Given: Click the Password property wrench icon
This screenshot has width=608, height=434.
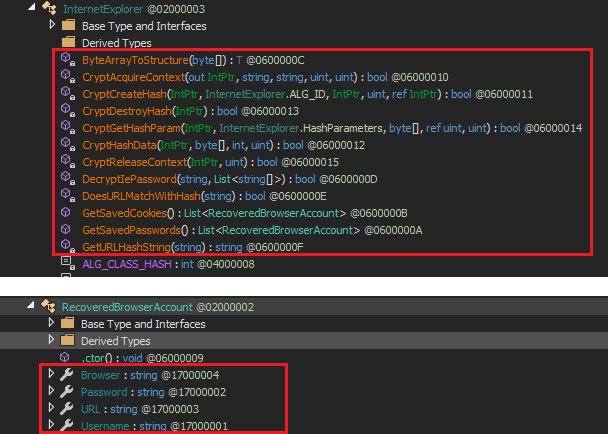Looking at the screenshot, I should pos(66,392).
